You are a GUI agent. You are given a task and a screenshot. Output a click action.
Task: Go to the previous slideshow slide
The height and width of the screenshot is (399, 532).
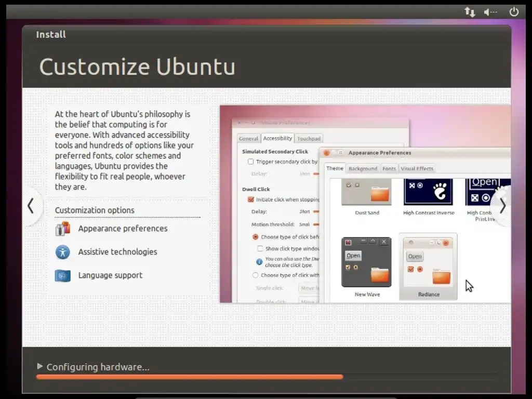pyautogui.click(x=31, y=206)
